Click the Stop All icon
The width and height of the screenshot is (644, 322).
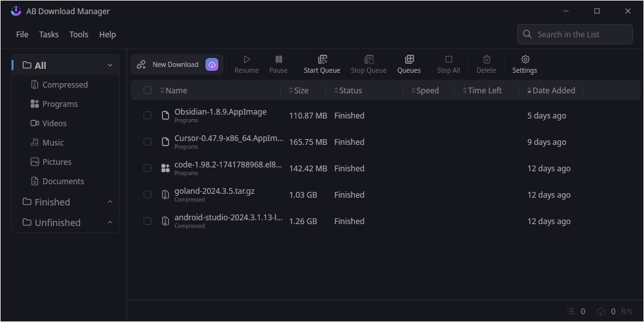(x=448, y=59)
